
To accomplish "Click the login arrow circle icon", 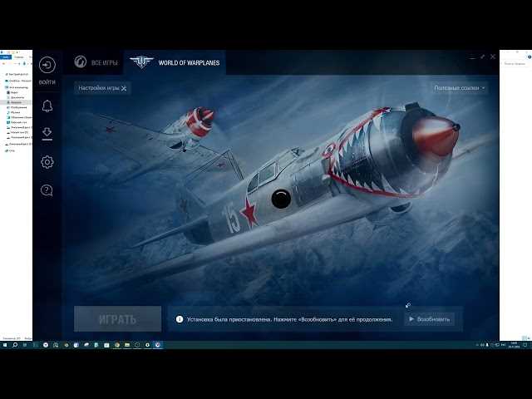I will [x=47, y=65].
